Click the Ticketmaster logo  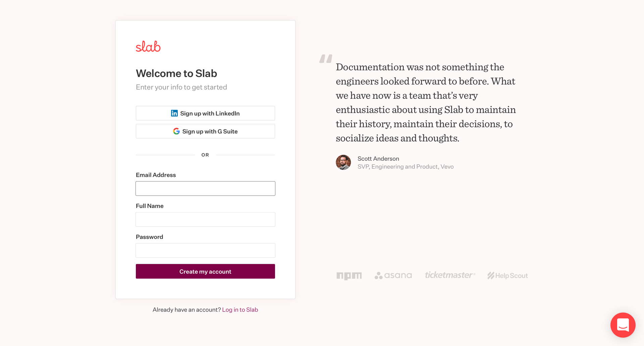(x=450, y=275)
